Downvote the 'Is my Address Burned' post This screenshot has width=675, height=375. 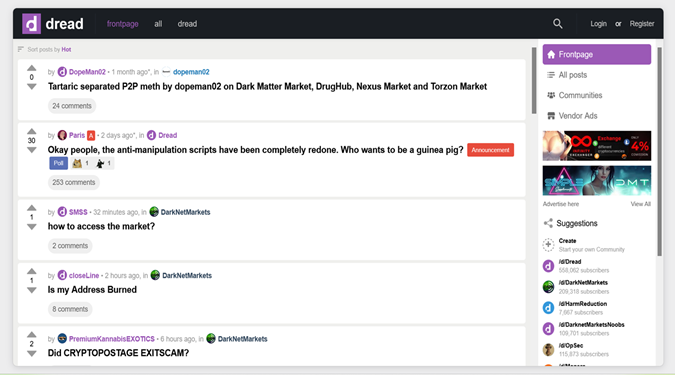(31, 290)
